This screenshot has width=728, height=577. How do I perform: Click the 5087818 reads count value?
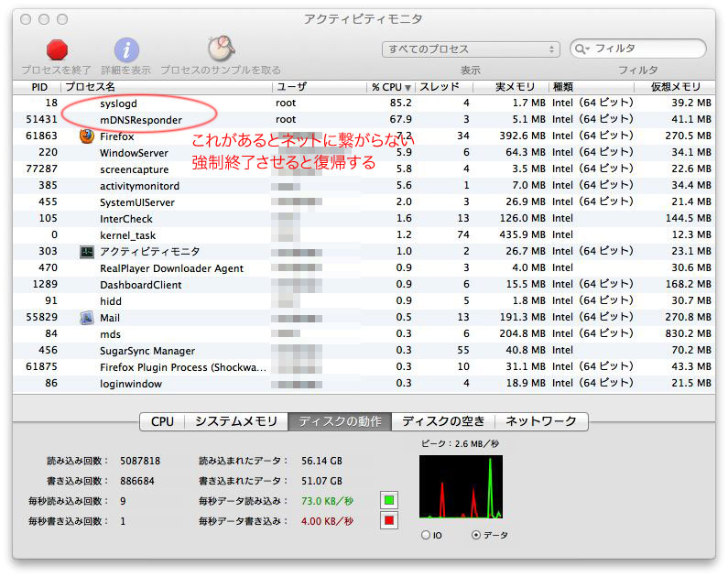tap(140, 461)
